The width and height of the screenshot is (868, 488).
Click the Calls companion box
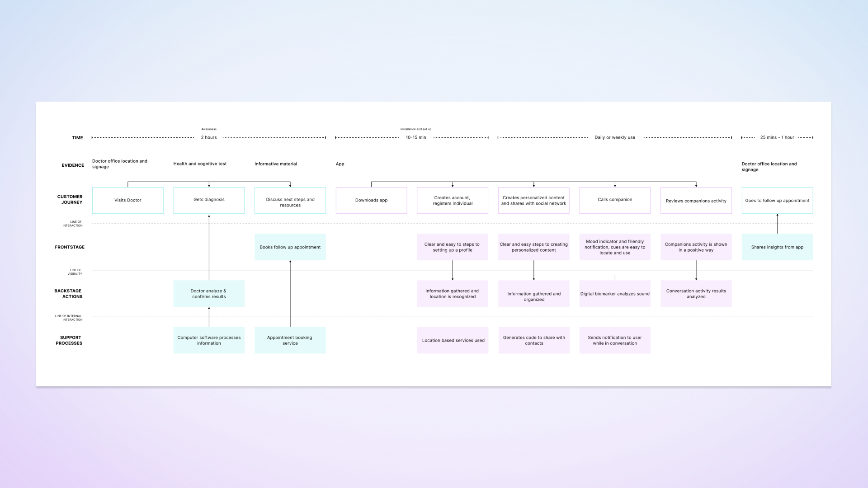pyautogui.click(x=615, y=200)
